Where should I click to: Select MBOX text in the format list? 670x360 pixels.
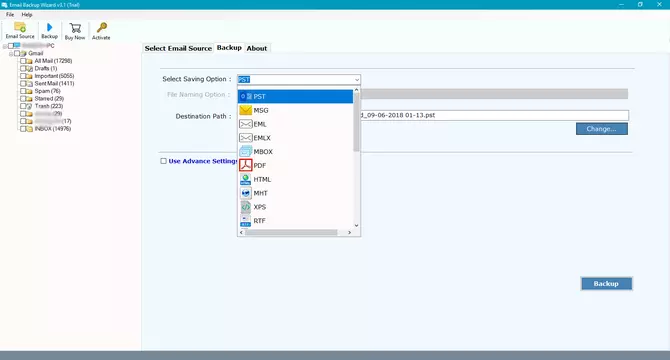(263, 152)
